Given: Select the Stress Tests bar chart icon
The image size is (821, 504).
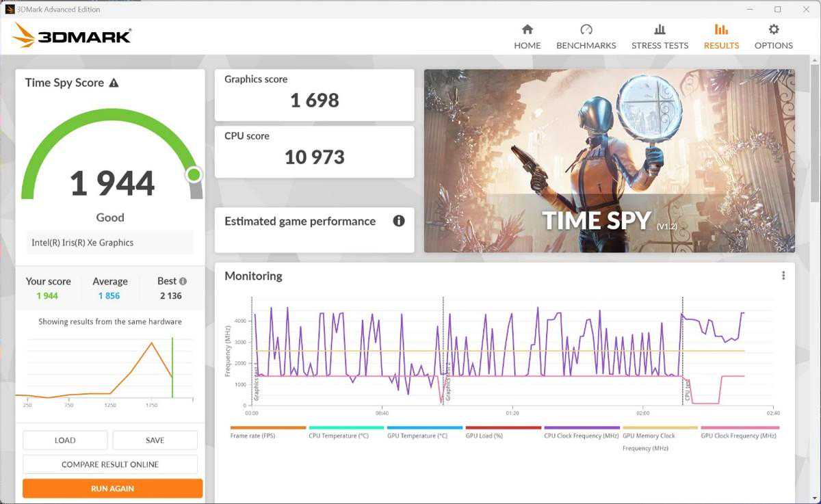Looking at the screenshot, I should click(x=660, y=29).
